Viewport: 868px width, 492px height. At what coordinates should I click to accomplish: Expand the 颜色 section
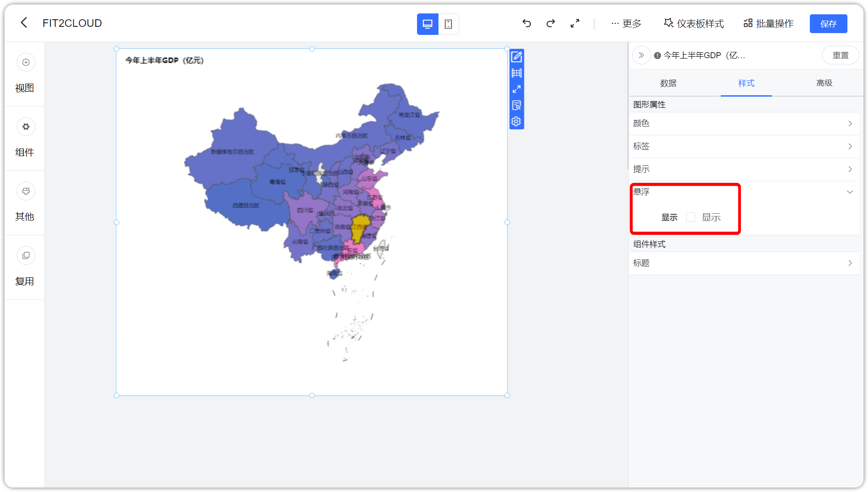745,123
